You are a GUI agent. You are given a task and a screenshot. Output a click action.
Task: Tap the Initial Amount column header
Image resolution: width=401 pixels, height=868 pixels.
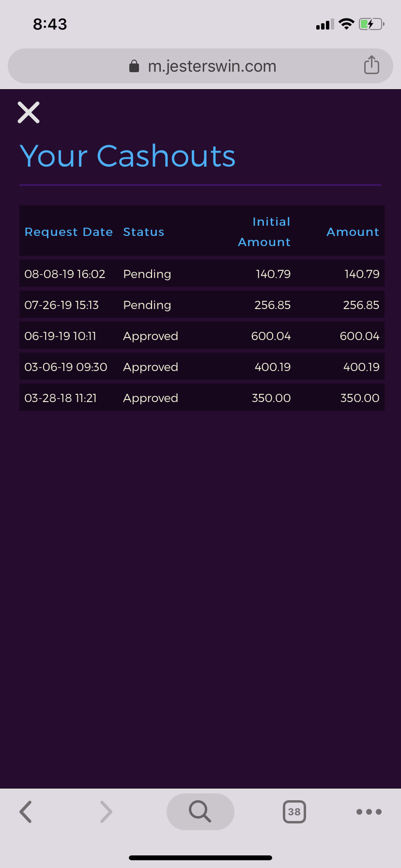[265, 232]
